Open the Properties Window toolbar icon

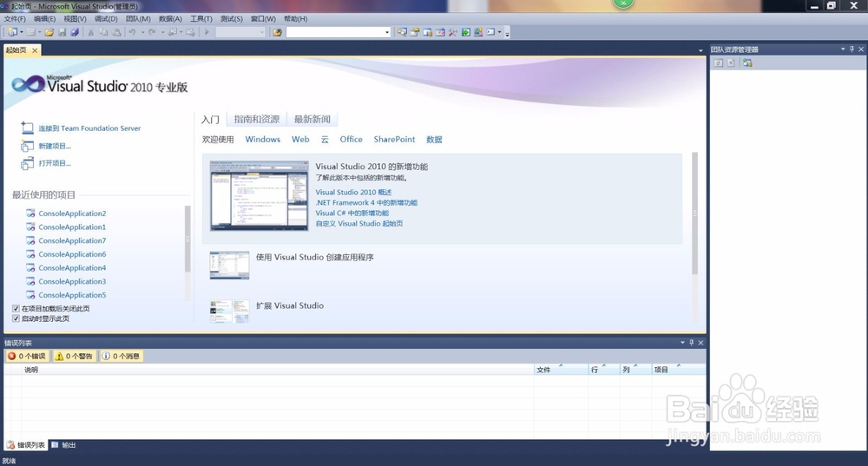[415, 32]
